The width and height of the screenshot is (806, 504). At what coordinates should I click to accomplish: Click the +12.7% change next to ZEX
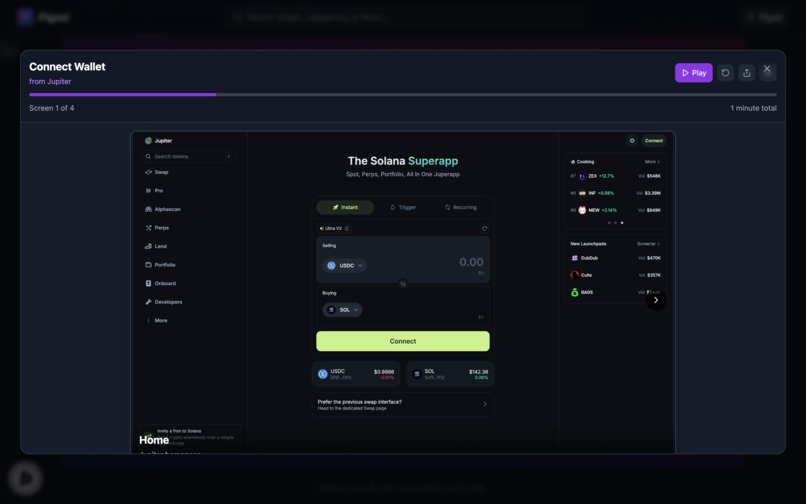[607, 176]
